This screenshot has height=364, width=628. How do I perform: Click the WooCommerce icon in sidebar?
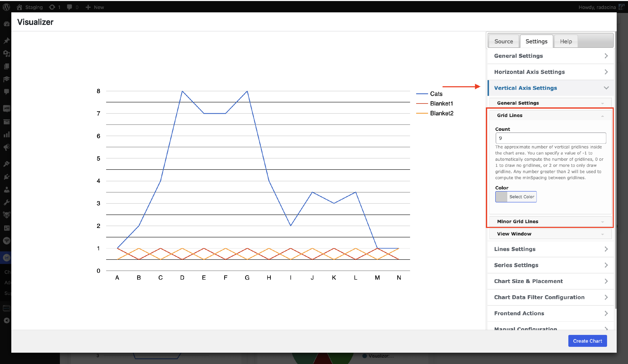point(7,108)
